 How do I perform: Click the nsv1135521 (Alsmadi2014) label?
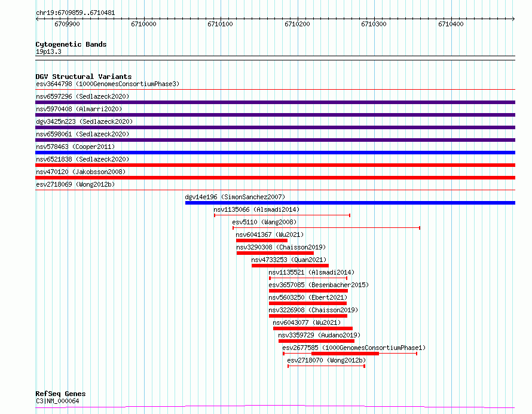click(311, 272)
